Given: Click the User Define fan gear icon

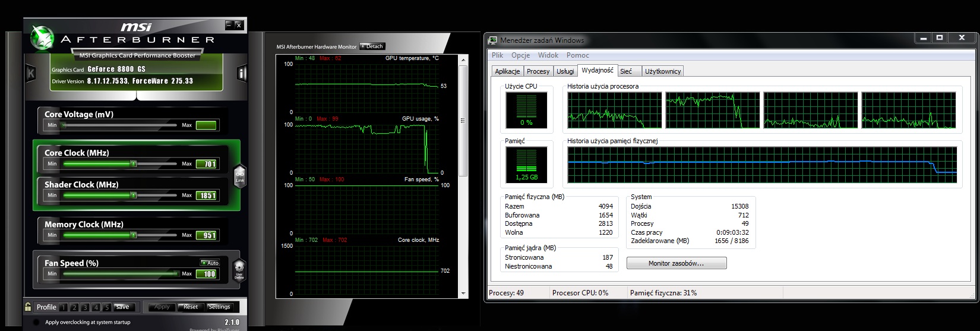Looking at the screenshot, I should (x=239, y=270).
